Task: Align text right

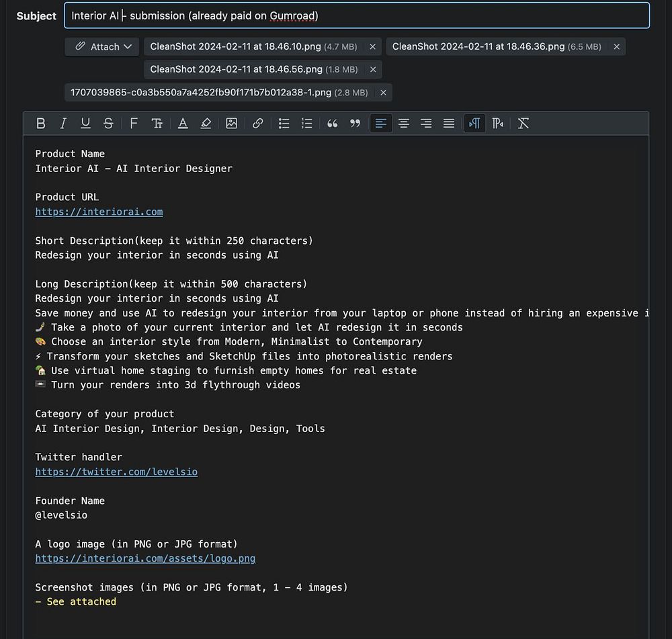Action: tap(426, 124)
